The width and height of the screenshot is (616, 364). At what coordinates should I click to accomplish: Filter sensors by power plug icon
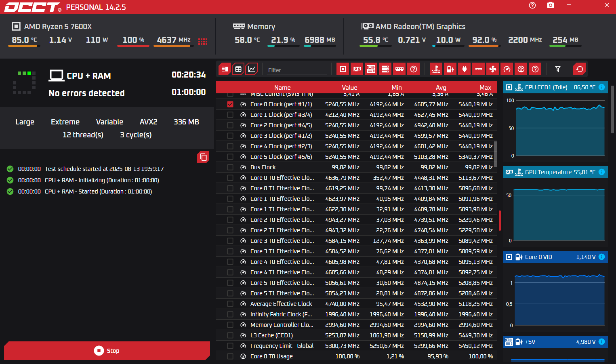465,69
